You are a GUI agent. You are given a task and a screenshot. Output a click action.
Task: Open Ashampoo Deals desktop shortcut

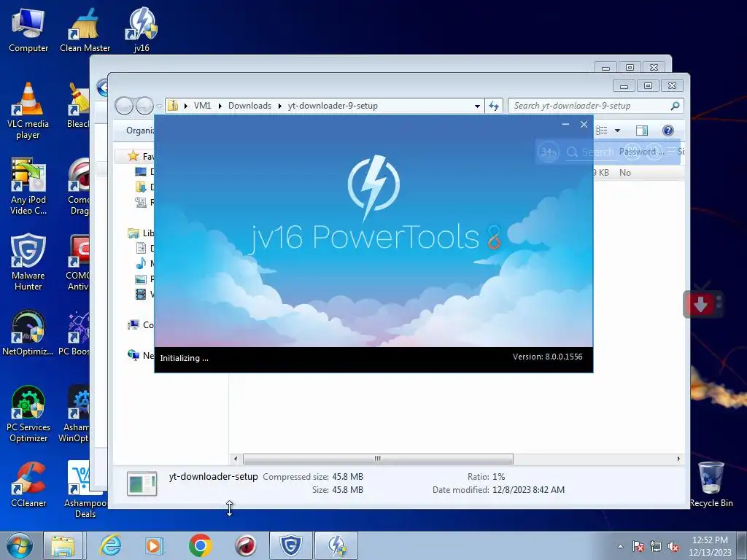tap(85, 489)
